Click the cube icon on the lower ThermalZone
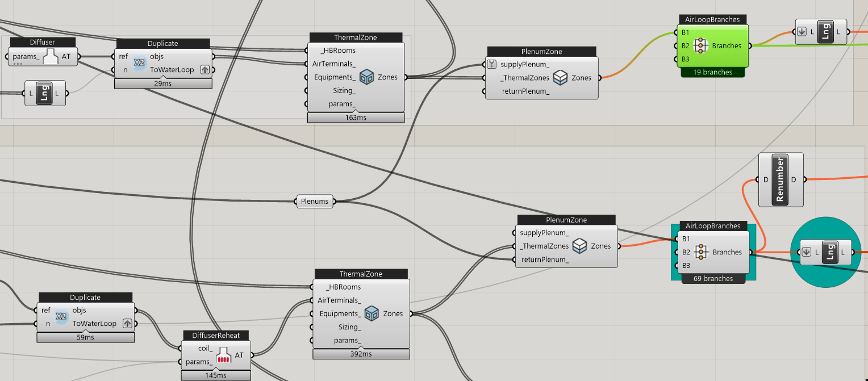The width and height of the screenshot is (868, 381). (372, 313)
